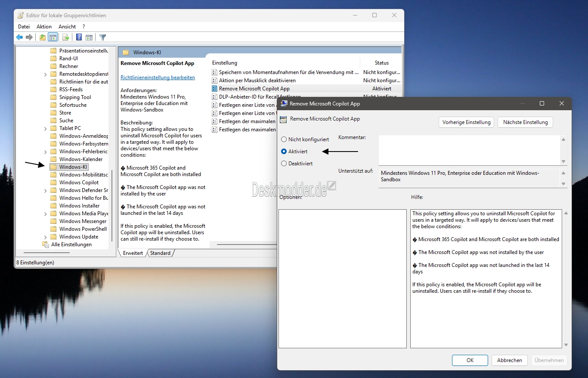588x378 pixels.
Task: Click the Export list toolbar icon
Action: point(66,37)
